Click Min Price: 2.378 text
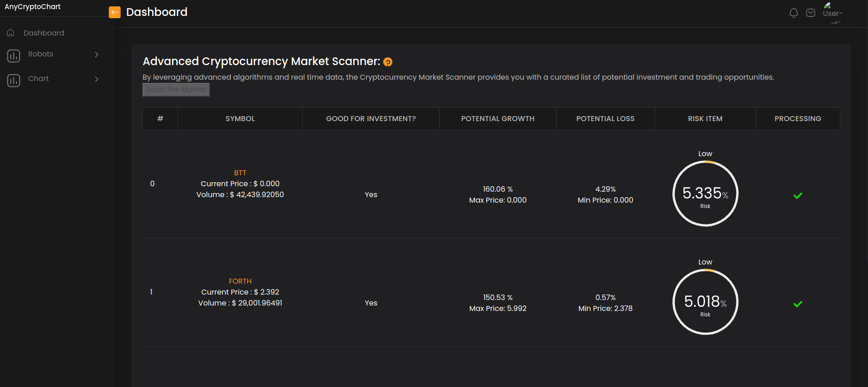868x387 pixels. [605, 308]
